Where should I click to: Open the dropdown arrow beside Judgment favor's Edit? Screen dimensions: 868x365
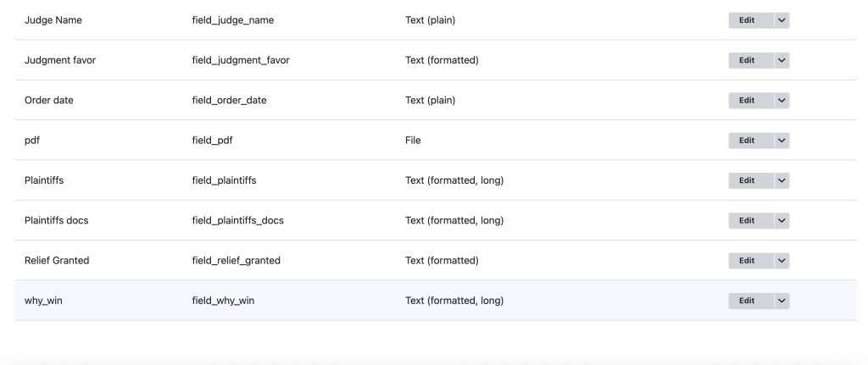coord(782,60)
